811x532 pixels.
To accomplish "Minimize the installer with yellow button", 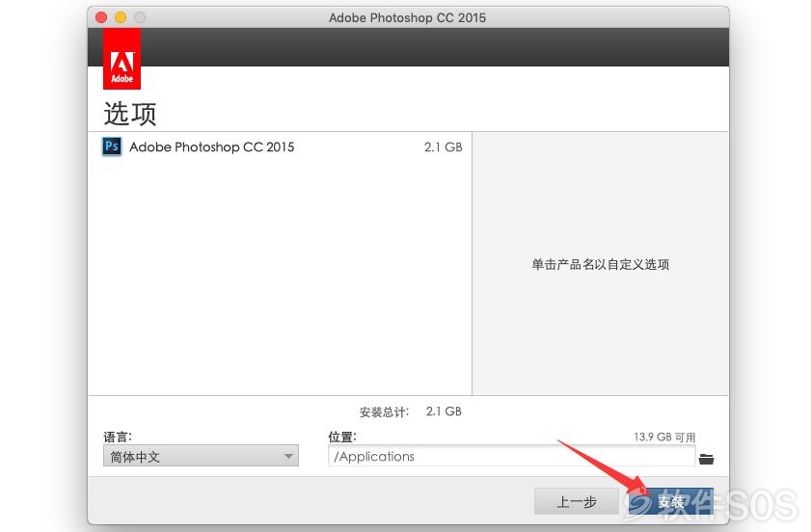I will (121, 17).
